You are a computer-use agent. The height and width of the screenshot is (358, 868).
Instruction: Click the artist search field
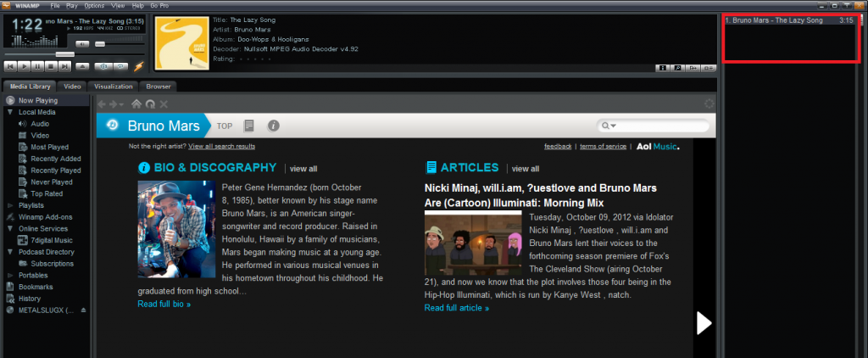(654, 126)
